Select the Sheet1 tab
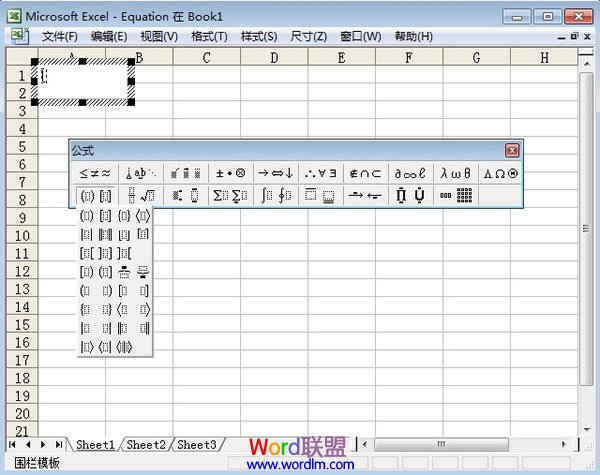Screen dimensions: 600x475 click(95, 445)
